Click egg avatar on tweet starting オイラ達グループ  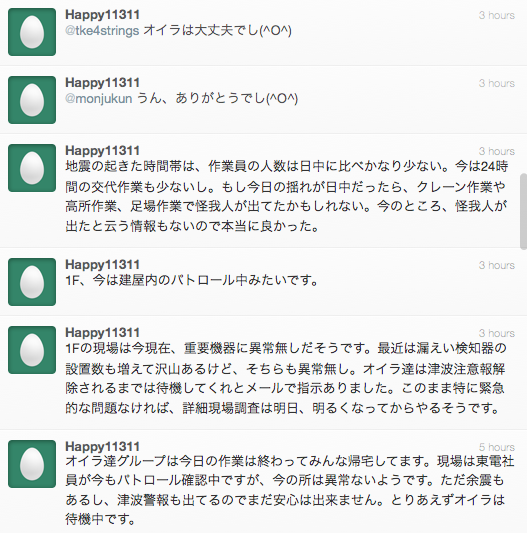click(x=32, y=464)
